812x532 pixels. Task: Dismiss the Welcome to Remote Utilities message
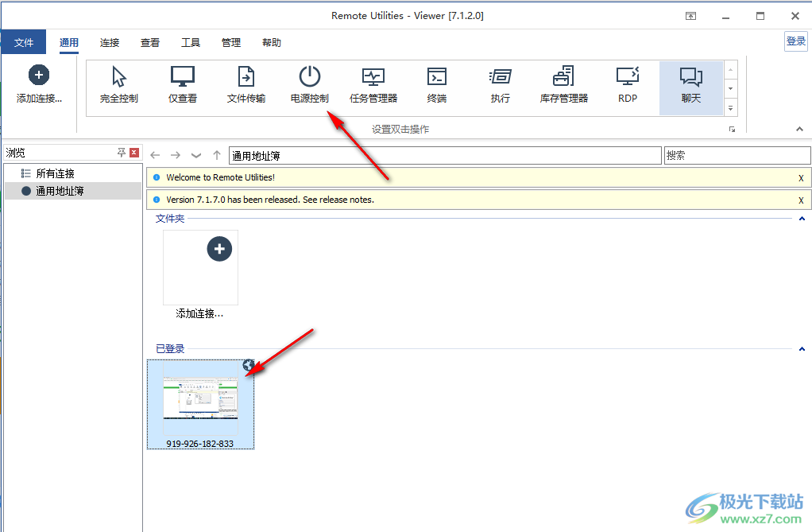[x=801, y=178]
